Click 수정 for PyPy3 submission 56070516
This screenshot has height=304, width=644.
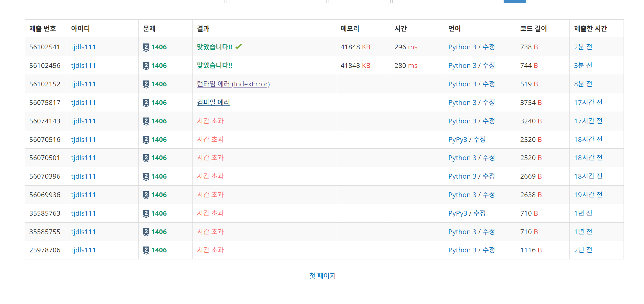pyautogui.click(x=479, y=140)
